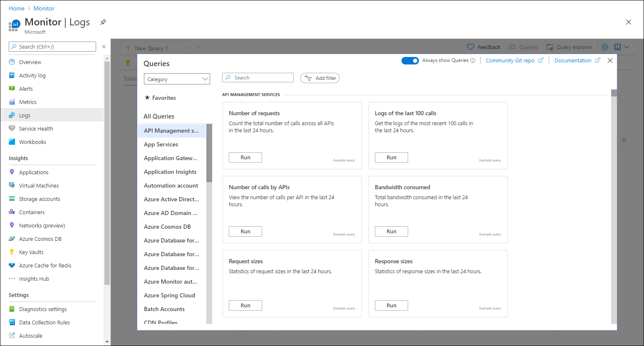The height and width of the screenshot is (346, 644).
Task: Click the Alerts icon in sidebar
Action: coord(12,89)
